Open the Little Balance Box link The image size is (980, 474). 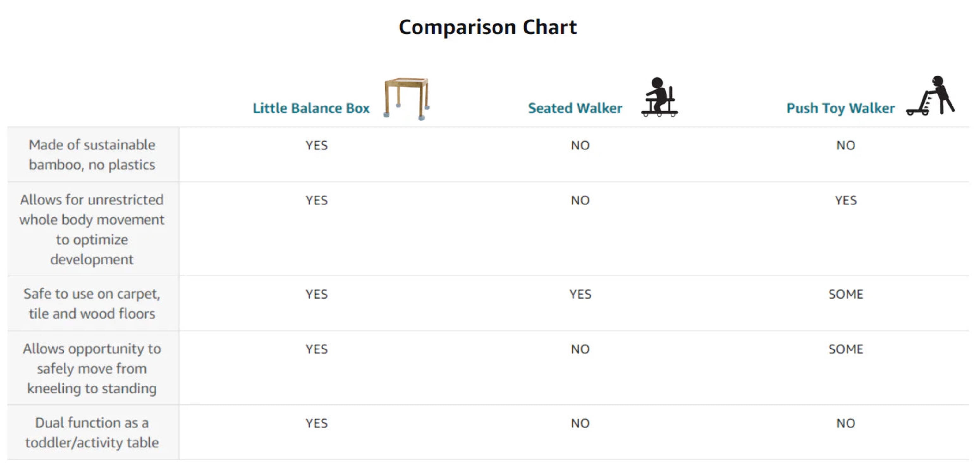click(311, 108)
